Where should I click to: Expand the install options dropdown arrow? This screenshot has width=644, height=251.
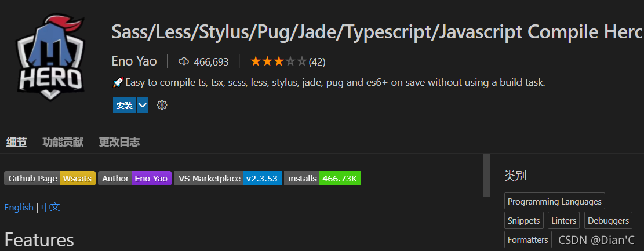point(143,106)
